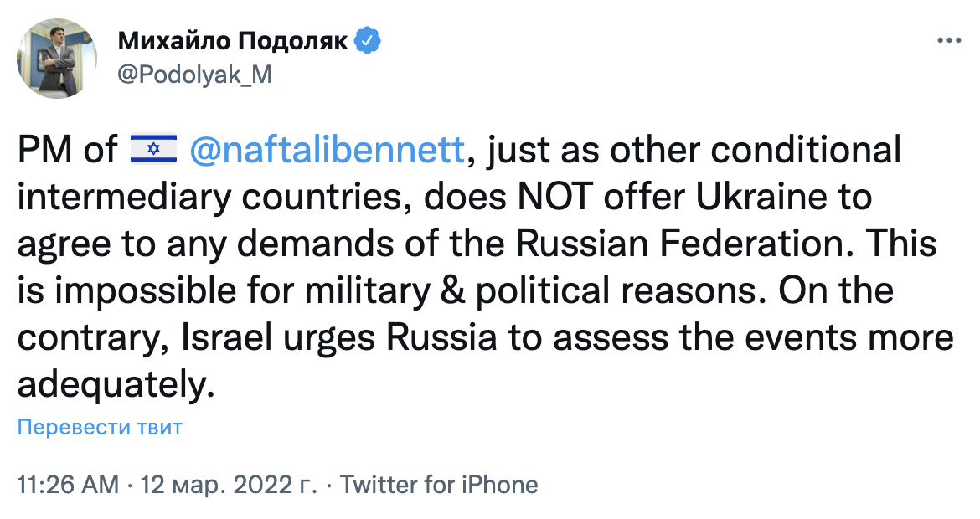This screenshot has height=519, width=980.
Task: Translate the tweet via Перевести твит
Action: coord(98,427)
